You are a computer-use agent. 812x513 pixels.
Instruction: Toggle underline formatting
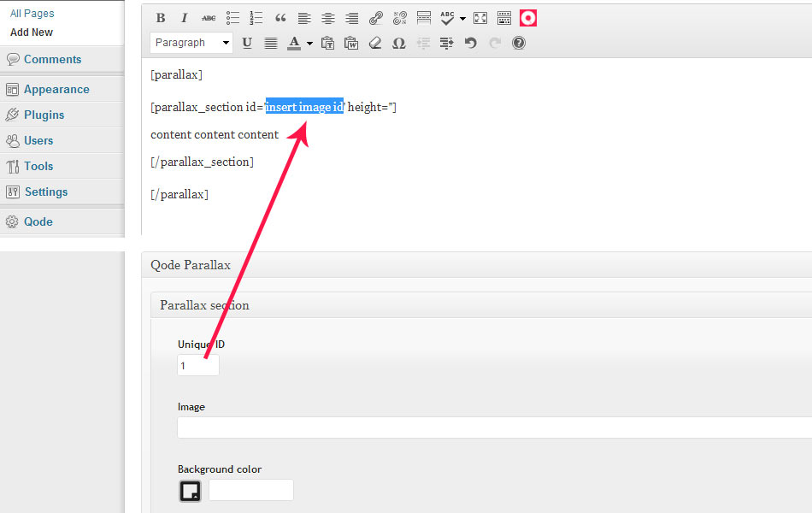(x=247, y=43)
